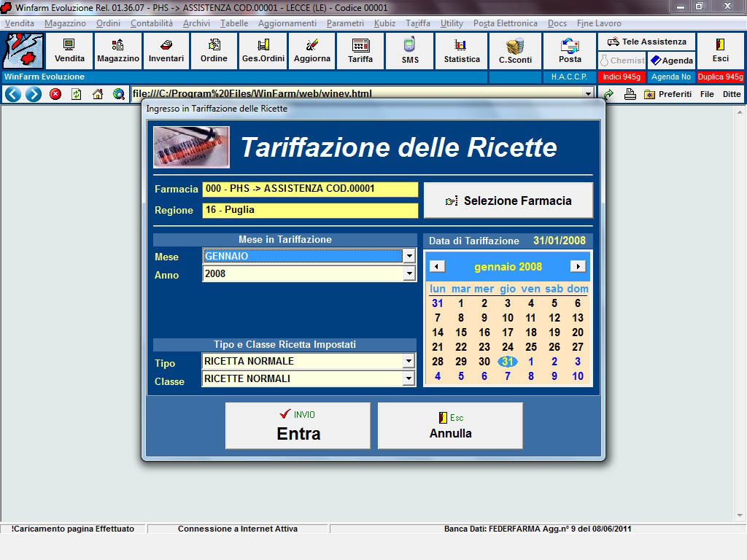Click the Selezione Farmacia button

[x=508, y=201]
